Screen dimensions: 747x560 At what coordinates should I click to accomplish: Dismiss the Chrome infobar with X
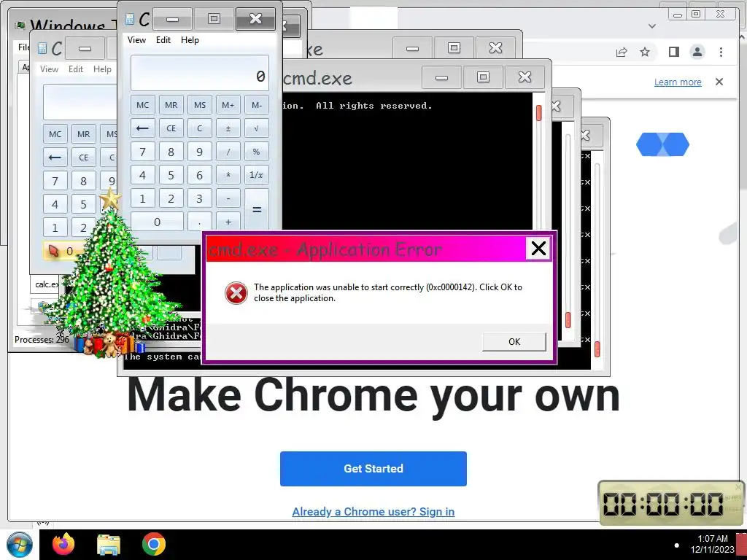719,82
